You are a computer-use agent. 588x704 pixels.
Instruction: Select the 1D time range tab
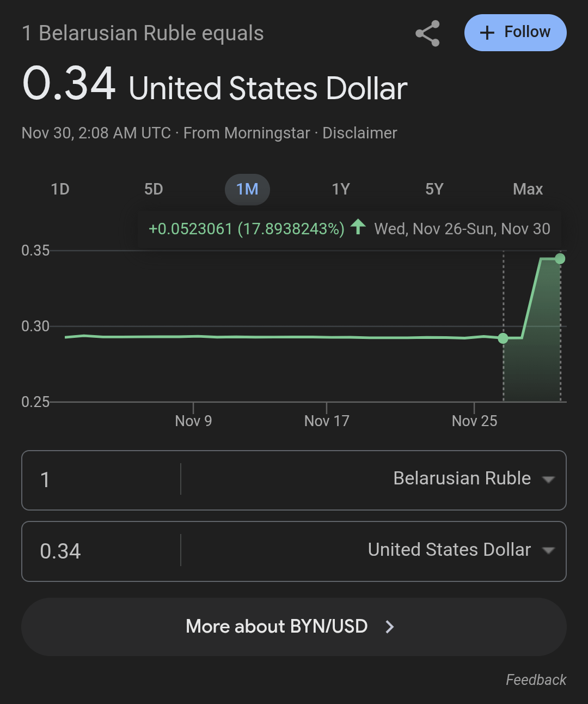pyautogui.click(x=60, y=189)
